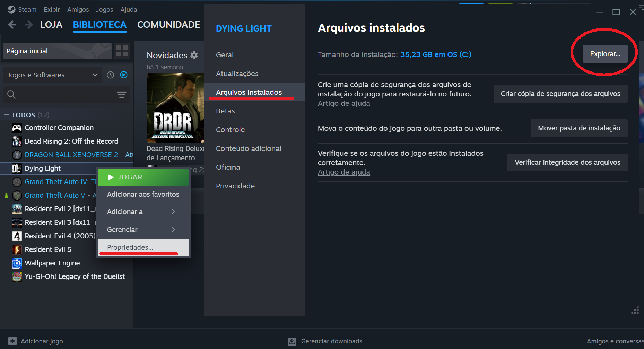
Task: Go to the LOJA tab
Action: [51, 25]
